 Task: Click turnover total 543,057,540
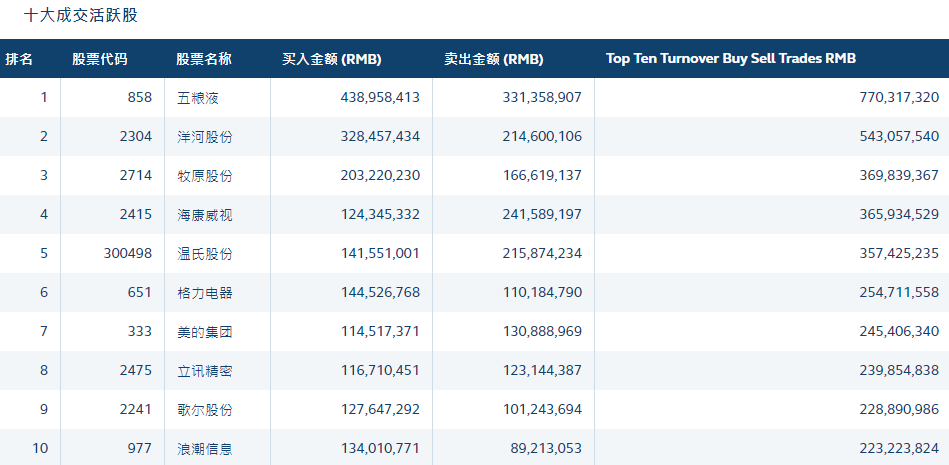pos(899,136)
